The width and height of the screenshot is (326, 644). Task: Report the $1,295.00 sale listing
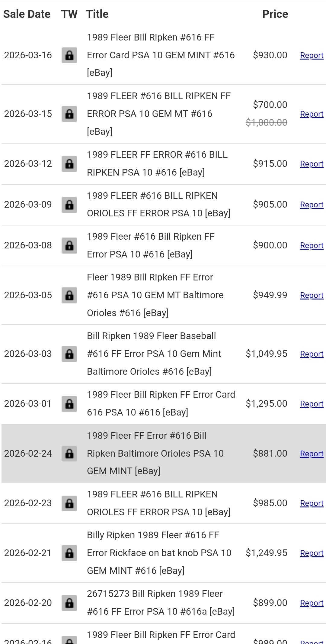[x=312, y=404]
